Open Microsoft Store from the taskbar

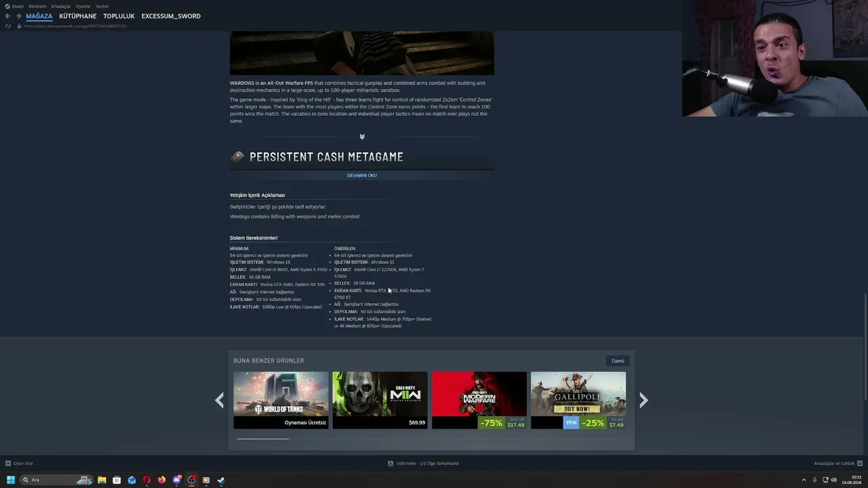(117, 480)
